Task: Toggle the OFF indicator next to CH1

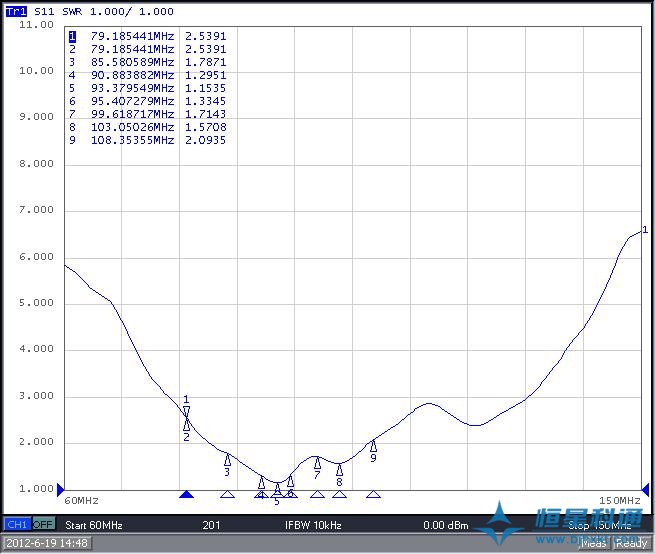Action: (x=44, y=524)
